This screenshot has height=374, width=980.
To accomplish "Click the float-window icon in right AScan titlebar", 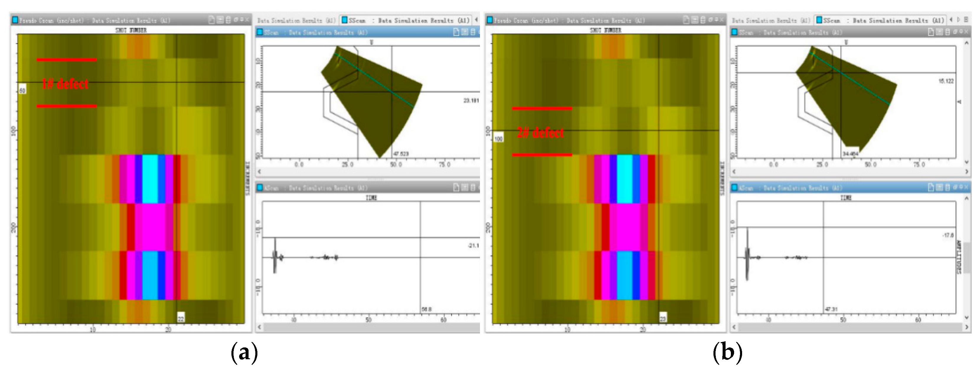I will (x=955, y=187).
